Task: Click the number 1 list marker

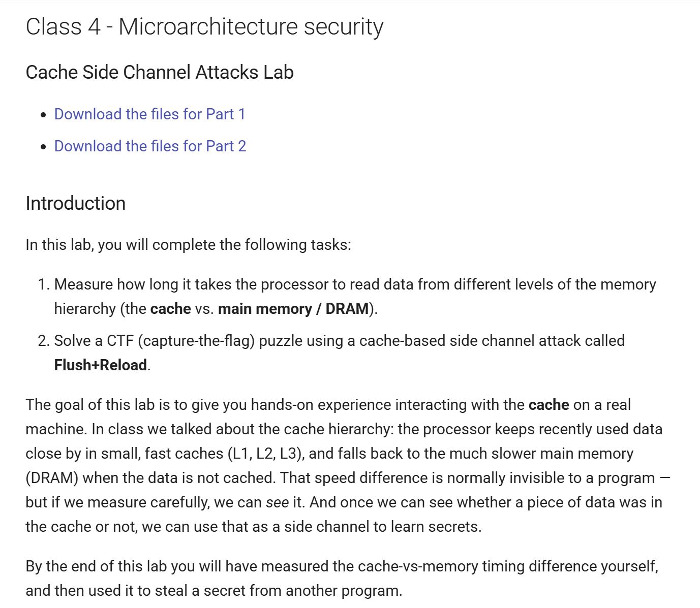Action: [x=44, y=284]
